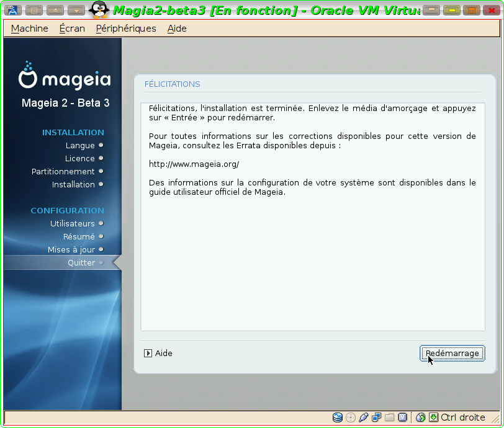Click the INSTALLATION section heading
Viewport: 504px width, 428px height.
[73, 132]
